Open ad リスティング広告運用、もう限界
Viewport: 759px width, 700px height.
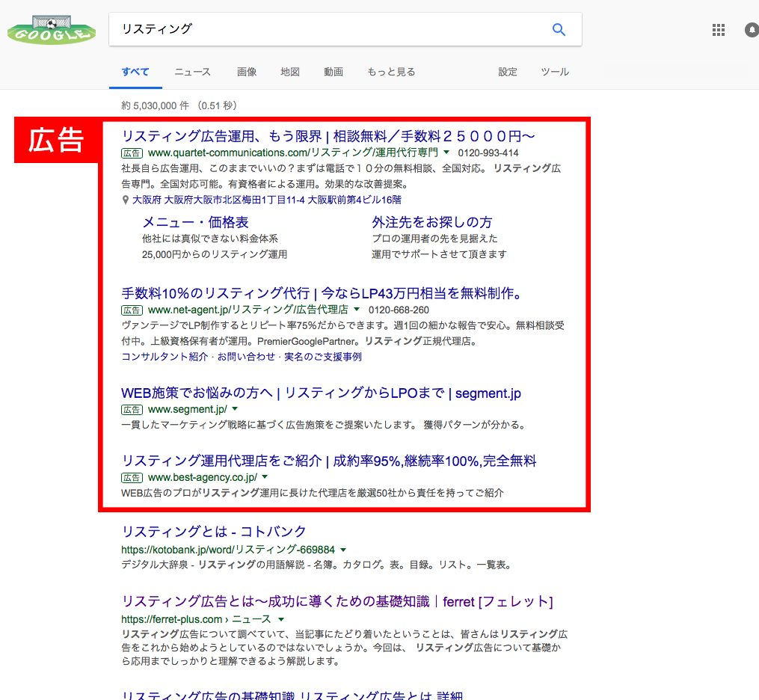328,136
